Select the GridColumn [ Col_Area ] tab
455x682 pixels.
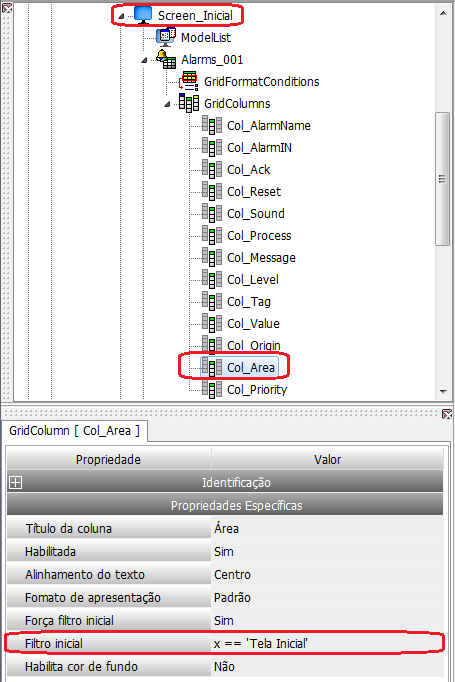(x=74, y=431)
